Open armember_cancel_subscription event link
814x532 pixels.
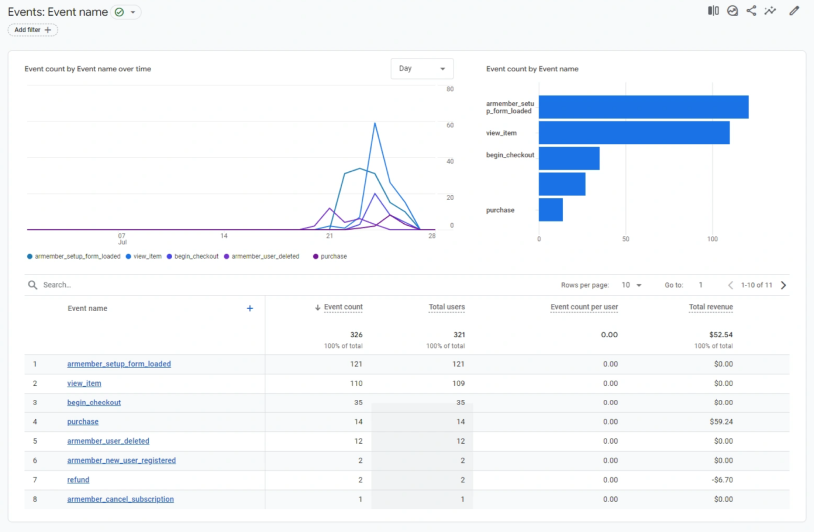click(x=120, y=499)
